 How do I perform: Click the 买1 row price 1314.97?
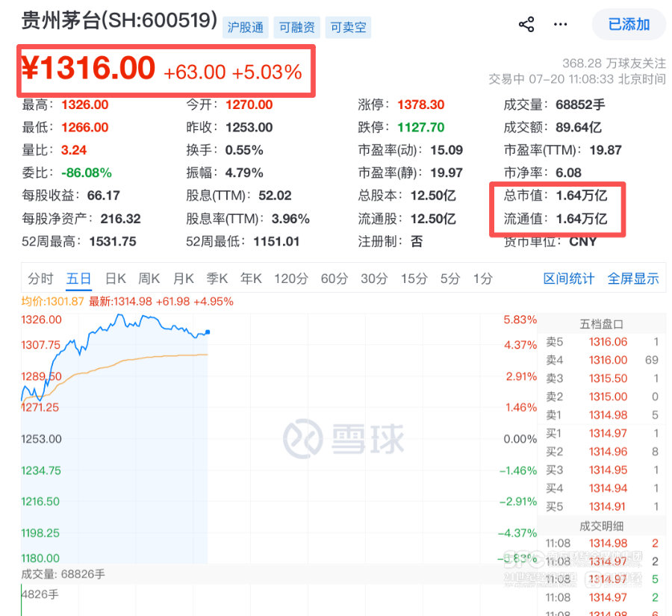tap(608, 433)
